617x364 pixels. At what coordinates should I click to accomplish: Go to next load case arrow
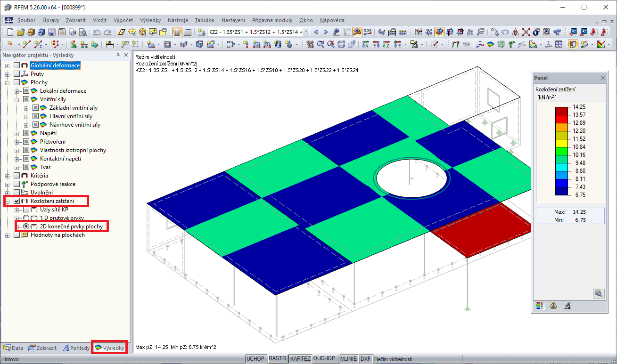tap(326, 32)
